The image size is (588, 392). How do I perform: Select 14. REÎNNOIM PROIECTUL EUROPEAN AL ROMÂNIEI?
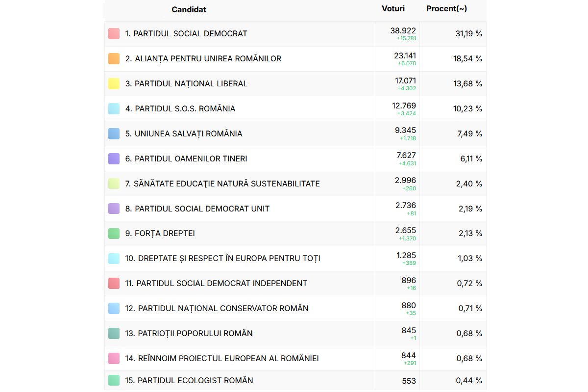tap(295, 359)
